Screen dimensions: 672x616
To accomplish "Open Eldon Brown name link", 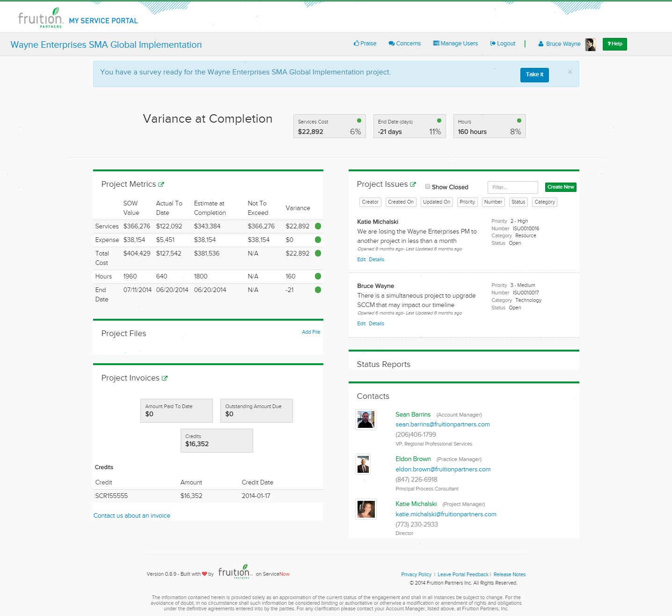I will [x=413, y=459].
